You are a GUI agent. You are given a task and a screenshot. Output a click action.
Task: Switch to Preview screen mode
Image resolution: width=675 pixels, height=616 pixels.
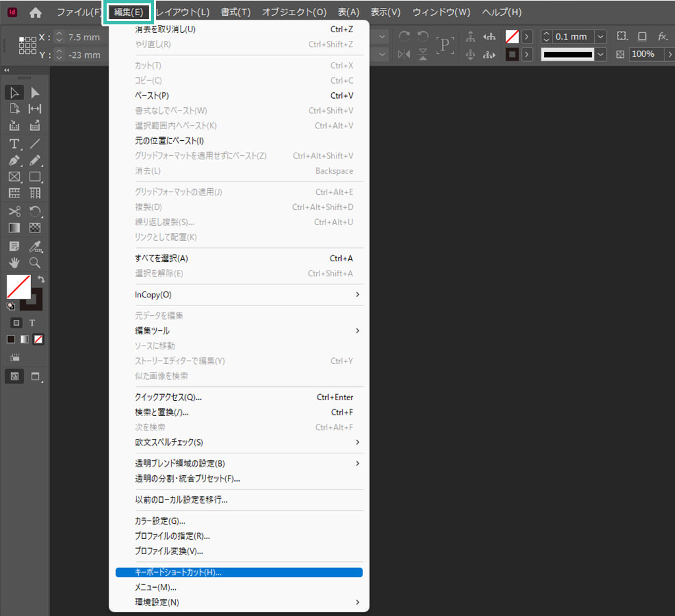click(x=35, y=376)
